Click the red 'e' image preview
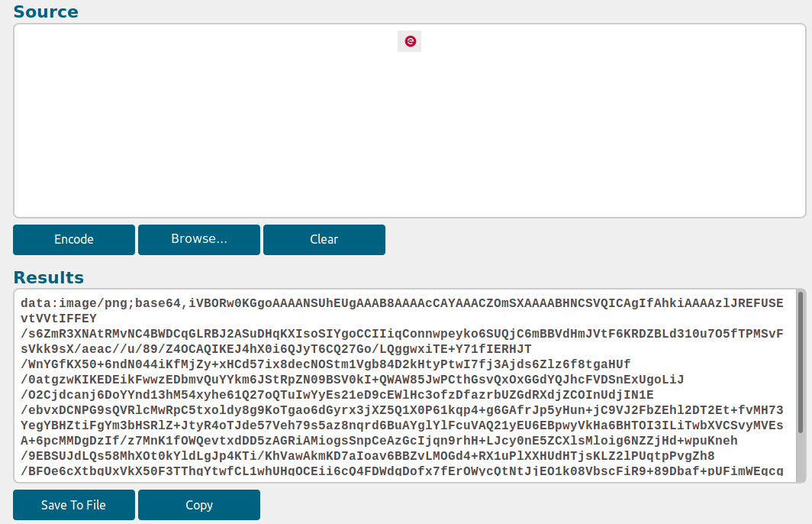 tap(410, 41)
